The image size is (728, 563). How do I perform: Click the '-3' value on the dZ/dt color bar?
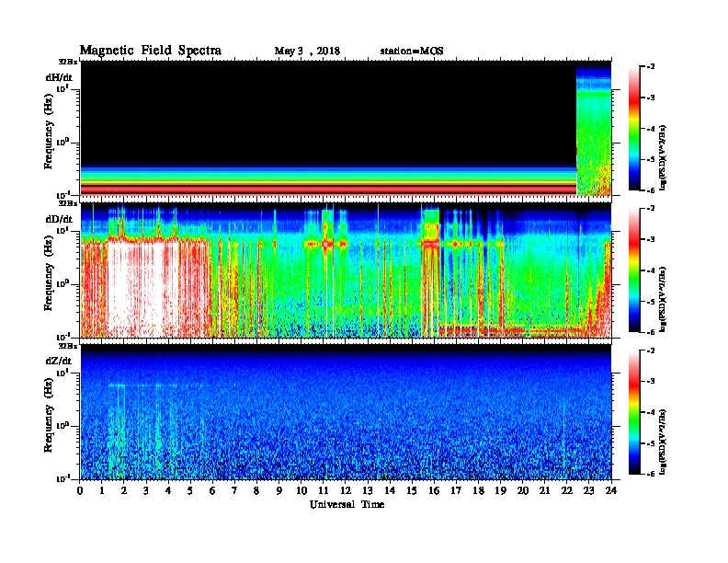[651, 382]
